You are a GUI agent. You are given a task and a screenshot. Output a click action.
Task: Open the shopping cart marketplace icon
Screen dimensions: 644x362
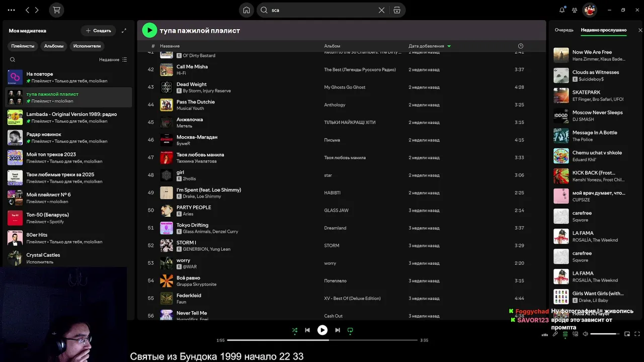click(x=56, y=10)
